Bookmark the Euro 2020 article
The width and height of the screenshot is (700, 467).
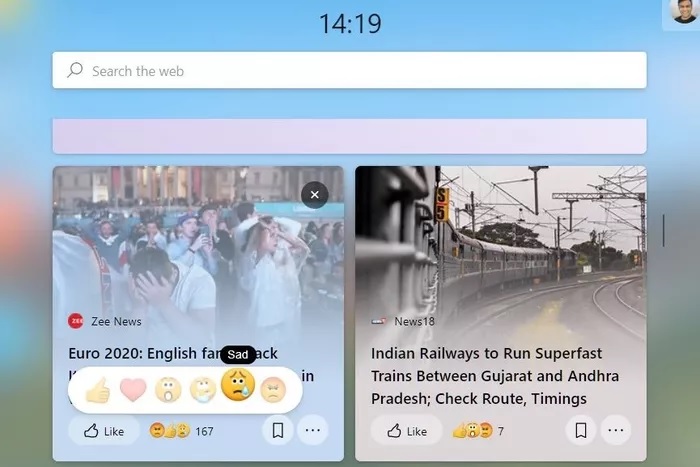coord(278,431)
